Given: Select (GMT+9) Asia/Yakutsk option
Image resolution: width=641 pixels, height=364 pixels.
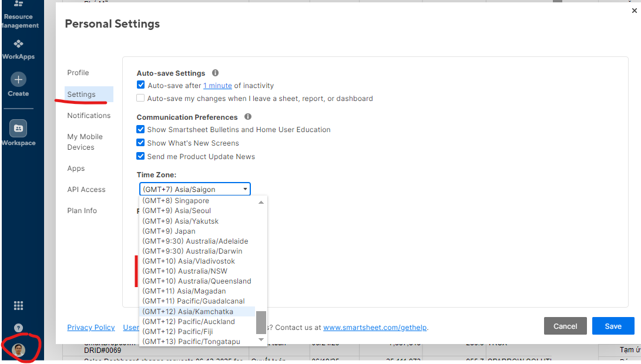Looking at the screenshot, I should coord(197,221).
